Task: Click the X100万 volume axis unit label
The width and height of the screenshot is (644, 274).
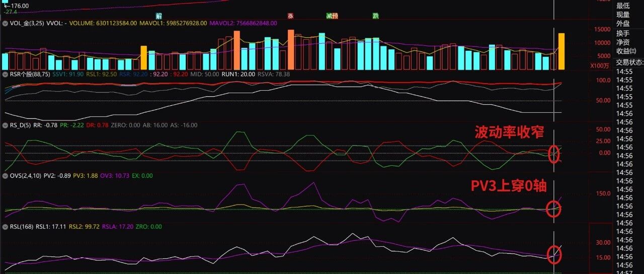Action: [600, 65]
